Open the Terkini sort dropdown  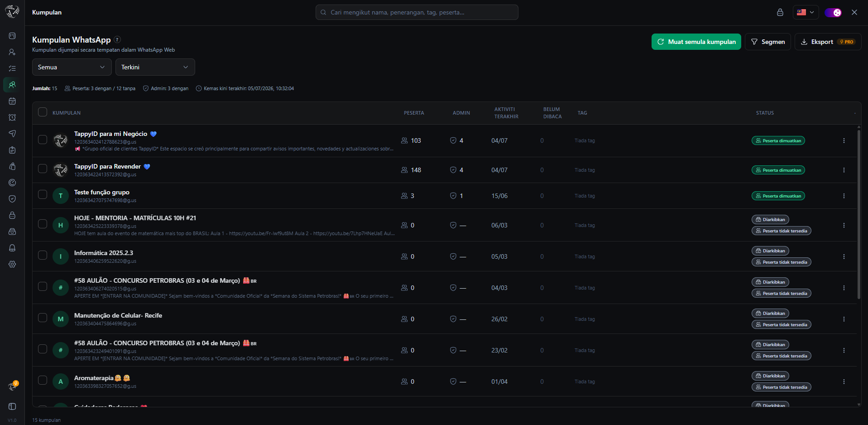point(155,67)
